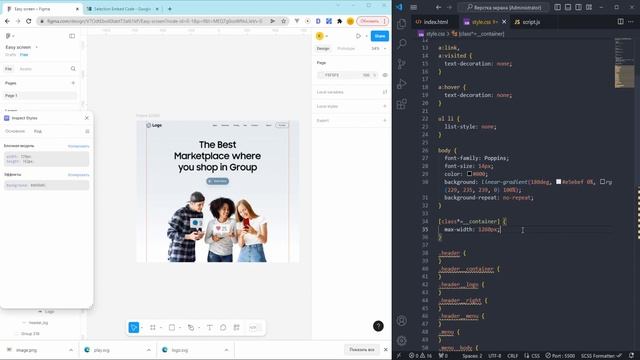The width and height of the screenshot is (640, 360).
Task: Switch to the Design tab in Figma
Action: [323, 49]
